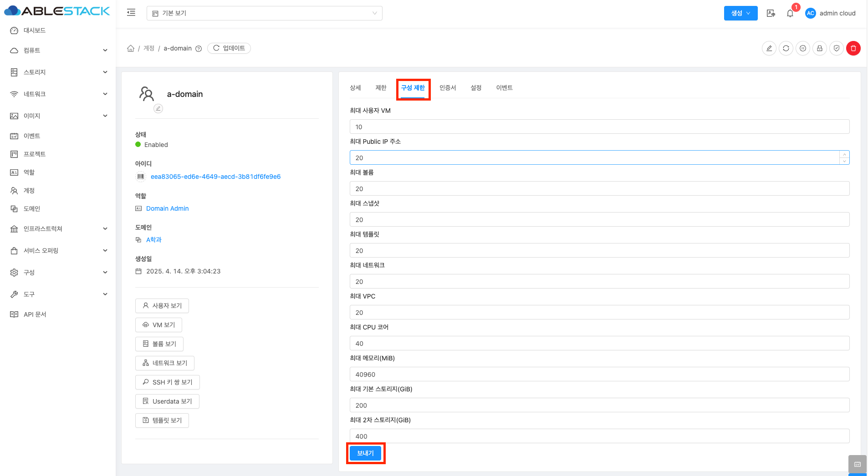The height and width of the screenshot is (476, 868).
Task: Click the VM 보기 button
Action: click(x=158, y=325)
